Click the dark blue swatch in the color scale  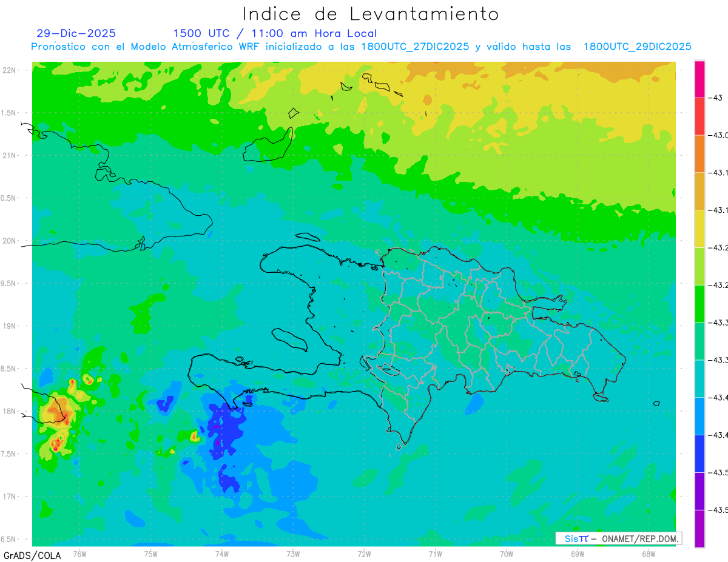tap(699, 453)
